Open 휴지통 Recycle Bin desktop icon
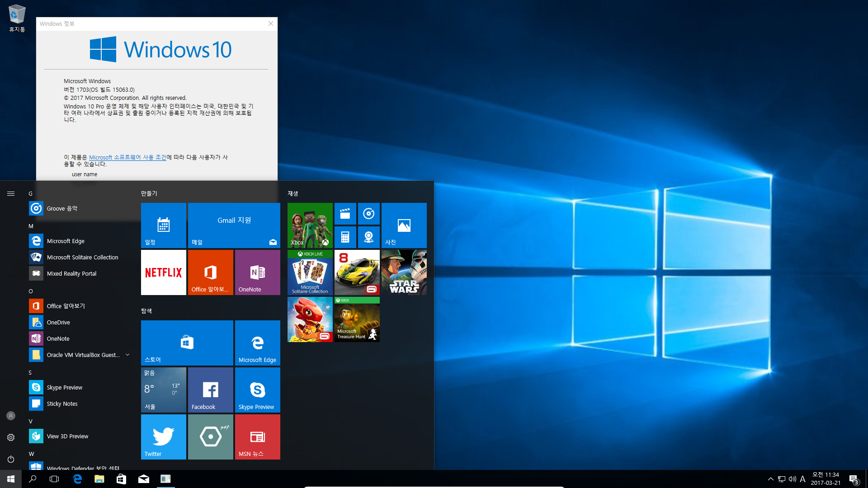Image resolution: width=868 pixels, height=488 pixels. coord(17,18)
